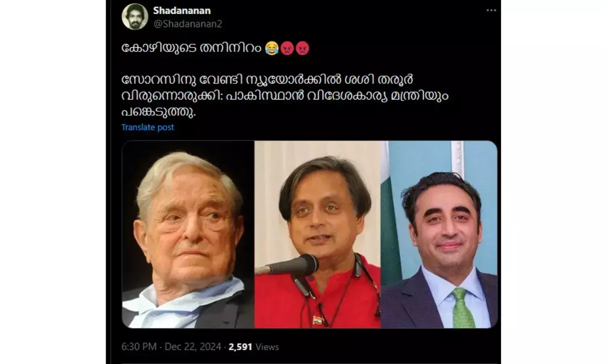The image size is (607, 364).
Task: Click the second Malayalam paragraph of the post
Action: coord(285,95)
